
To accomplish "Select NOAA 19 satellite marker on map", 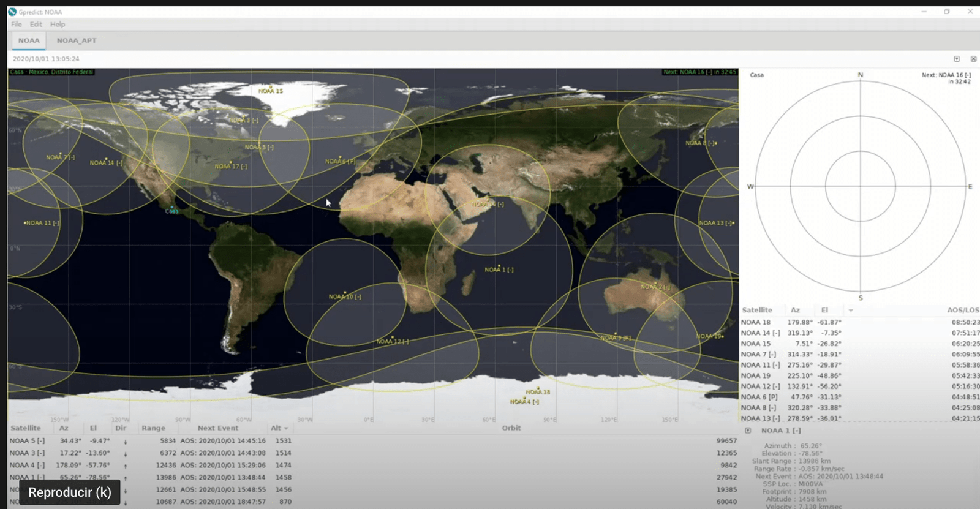I will point(710,336).
